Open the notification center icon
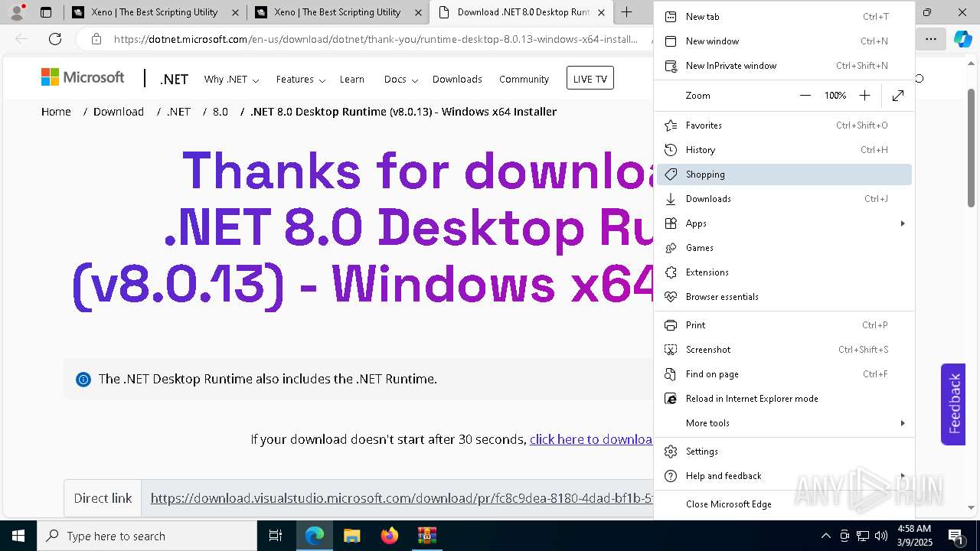Image resolution: width=980 pixels, height=551 pixels. (956, 536)
